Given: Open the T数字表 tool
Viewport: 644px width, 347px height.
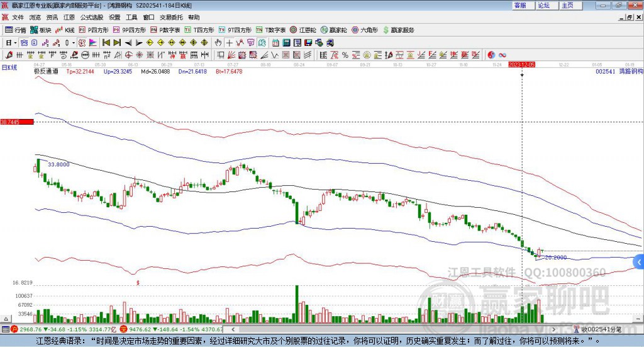Looking at the screenshot, I should pyautogui.click(x=270, y=30).
